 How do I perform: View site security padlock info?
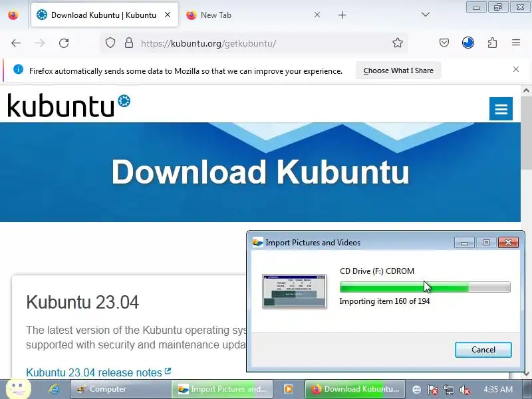(x=129, y=43)
